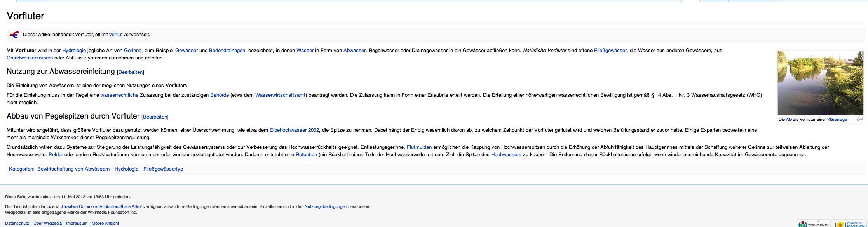Click the Kläranlage link in image caption

[x=837, y=120]
